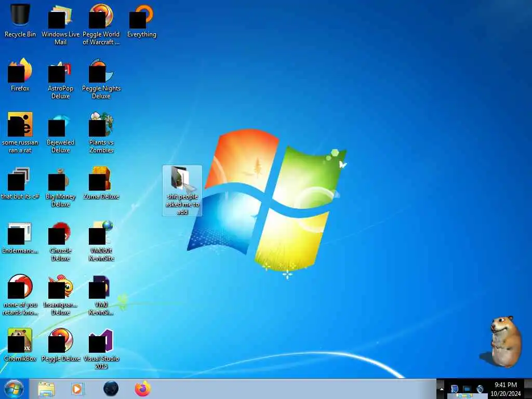
Task: Select 'some russian ran a rat' icon
Action: [x=20, y=132]
